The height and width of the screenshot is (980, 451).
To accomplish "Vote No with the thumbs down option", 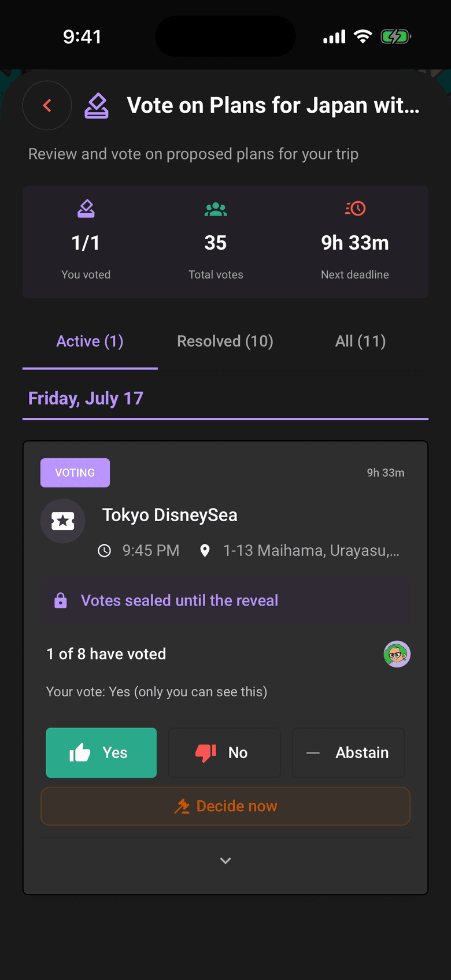I will point(224,752).
